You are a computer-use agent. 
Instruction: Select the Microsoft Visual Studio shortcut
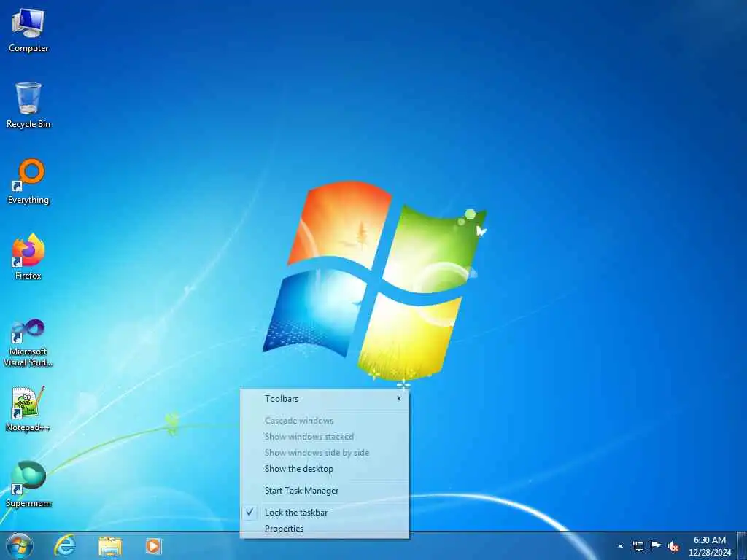click(28, 343)
